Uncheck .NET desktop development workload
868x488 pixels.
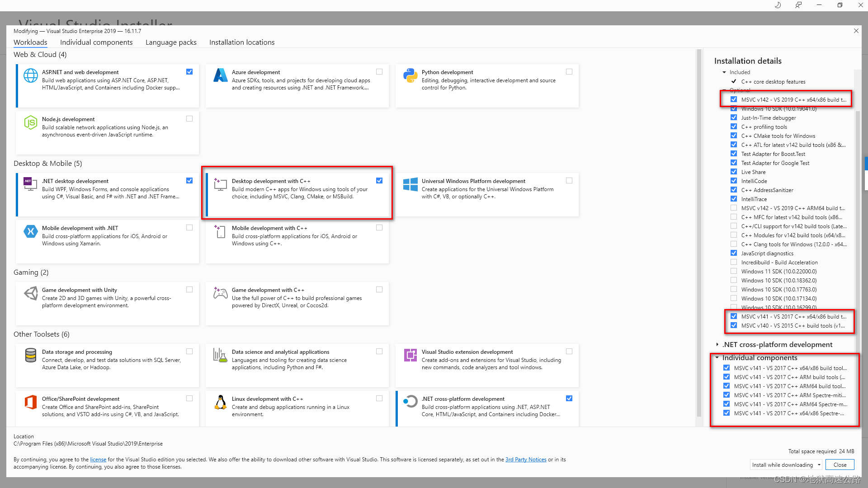189,180
